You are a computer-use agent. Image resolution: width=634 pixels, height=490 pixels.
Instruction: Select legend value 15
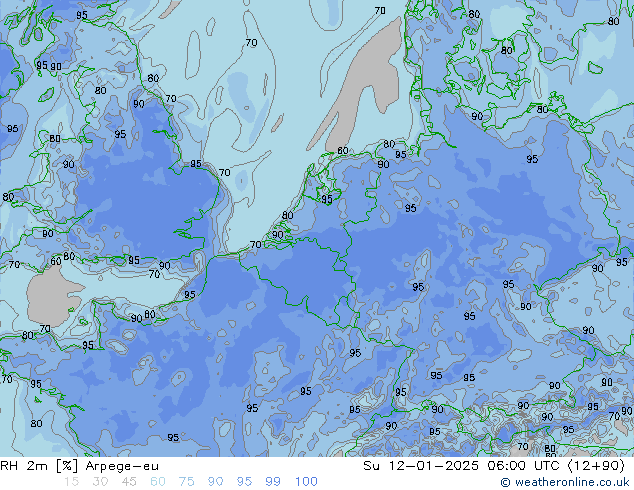[71, 482]
